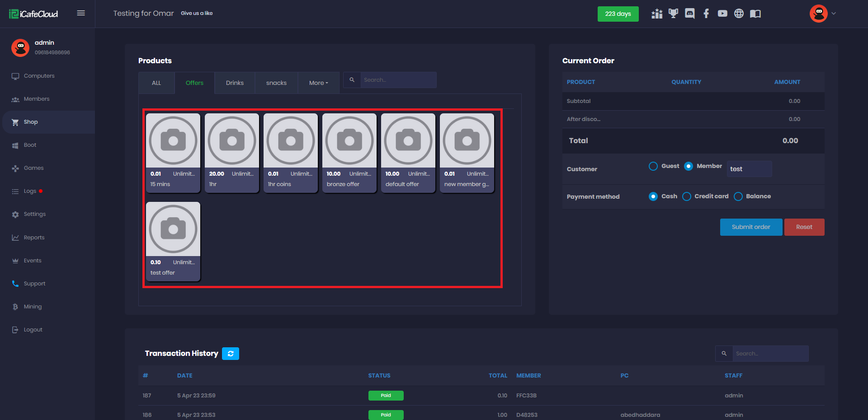Click the globe language icon

click(739, 14)
